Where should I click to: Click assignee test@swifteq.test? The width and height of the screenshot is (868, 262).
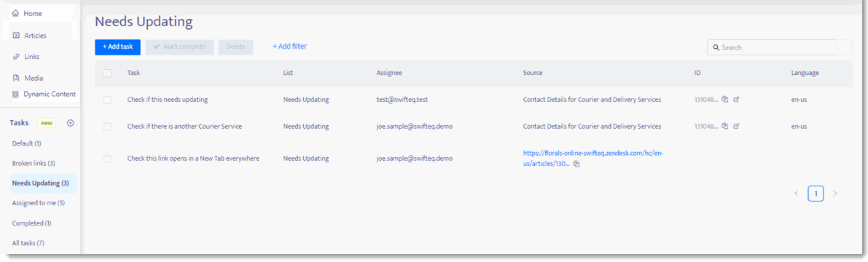(402, 100)
